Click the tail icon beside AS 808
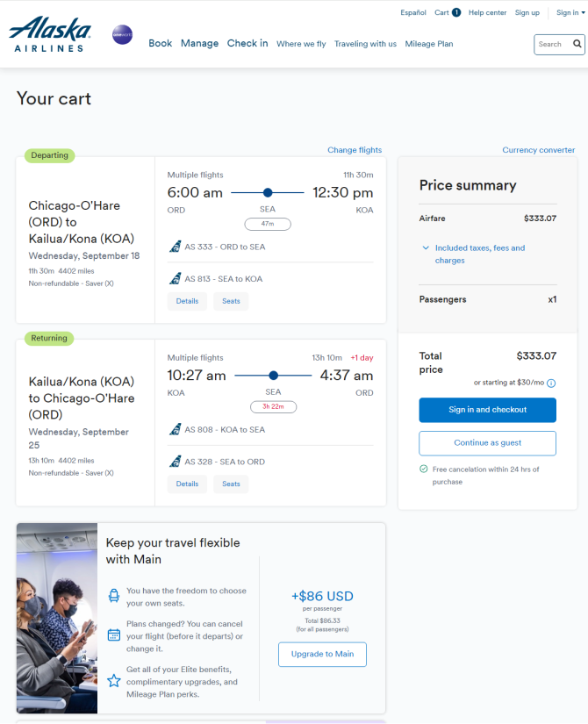This screenshot has width=588, height=724. click(x=175, y=429)
